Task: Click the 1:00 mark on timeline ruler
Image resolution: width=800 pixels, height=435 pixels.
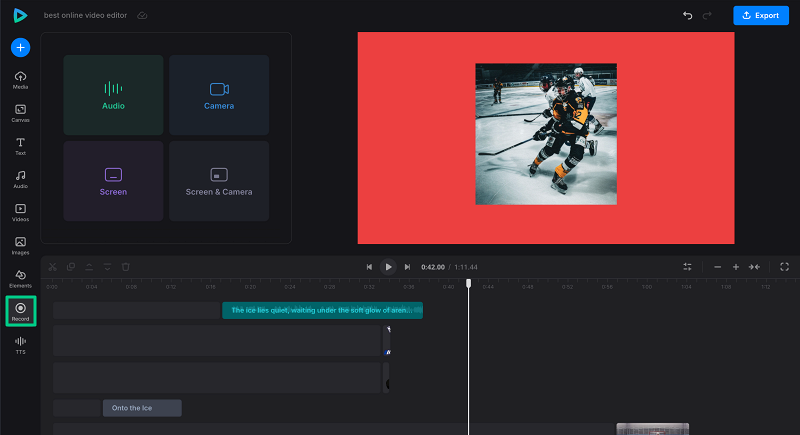Action: coord(647,287)
